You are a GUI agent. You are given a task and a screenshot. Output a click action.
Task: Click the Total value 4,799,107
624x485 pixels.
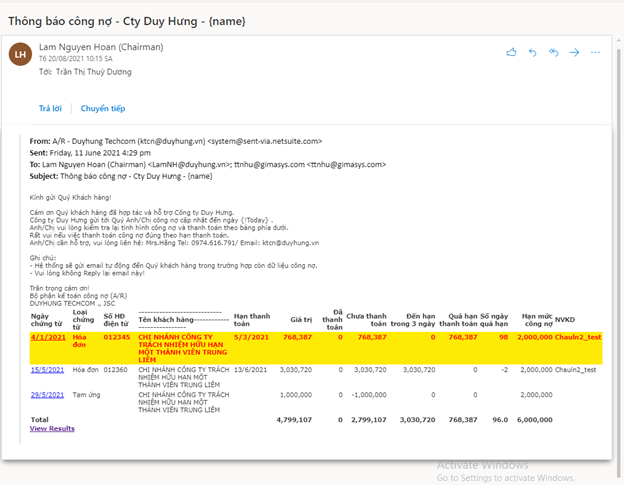tap(294, 420)
